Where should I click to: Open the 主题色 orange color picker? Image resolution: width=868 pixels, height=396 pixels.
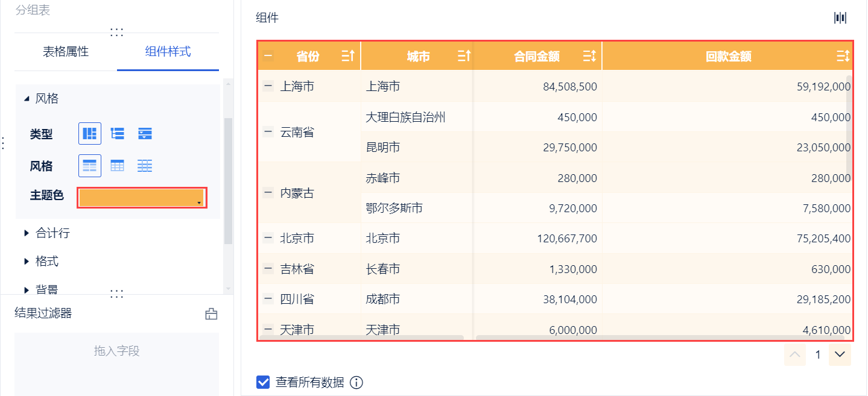click(142, 198)
